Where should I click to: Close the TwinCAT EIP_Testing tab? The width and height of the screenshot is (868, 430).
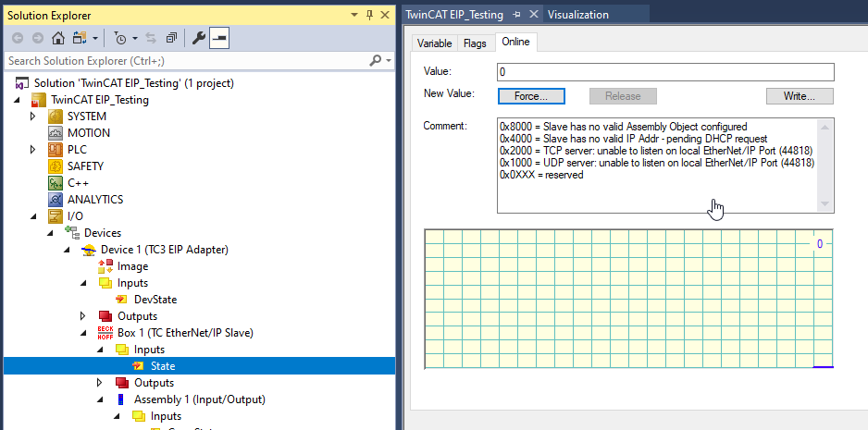pyautogui.click(x=534, y=15)
